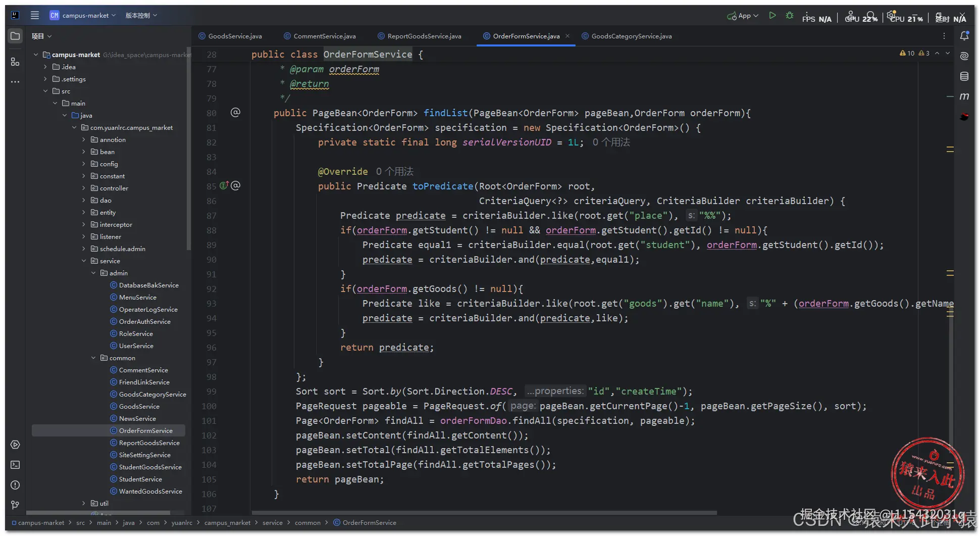Click the findList method name
The image size is (980, 536).
[445, 113]
